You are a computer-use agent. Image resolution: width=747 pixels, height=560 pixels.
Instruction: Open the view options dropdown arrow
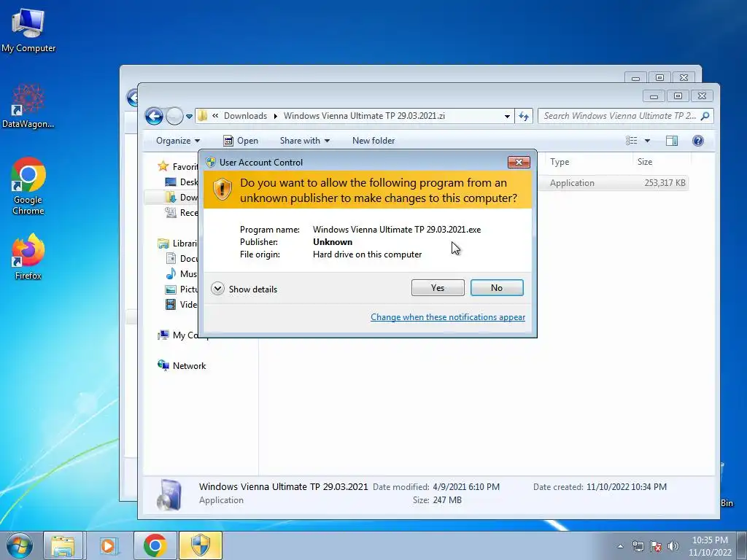647,141
